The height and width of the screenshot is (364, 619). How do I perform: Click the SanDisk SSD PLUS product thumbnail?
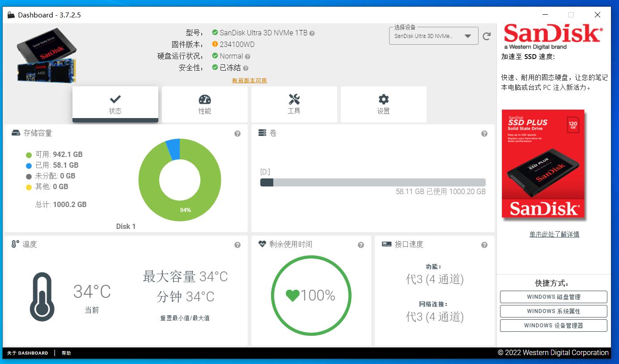(543, 164)
